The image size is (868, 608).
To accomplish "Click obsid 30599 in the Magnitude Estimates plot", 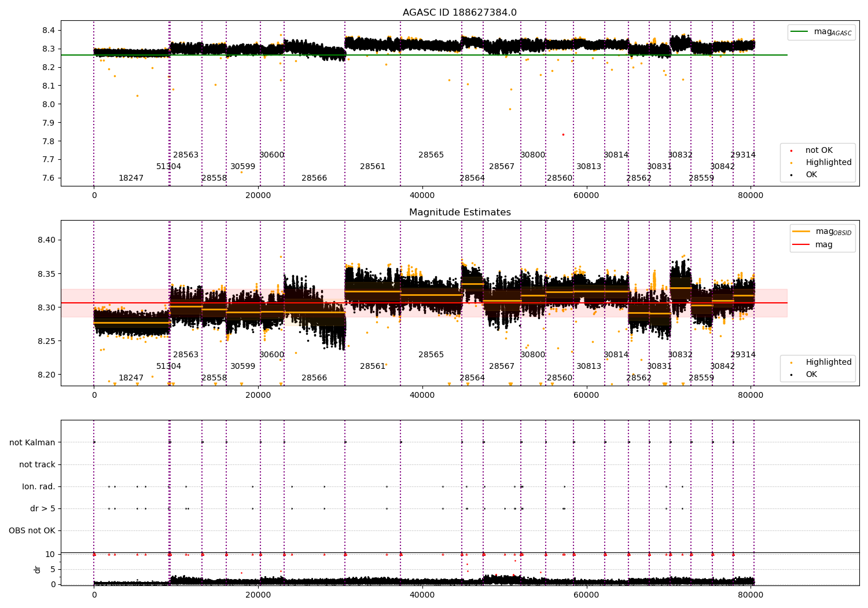I will pos(242,367).
